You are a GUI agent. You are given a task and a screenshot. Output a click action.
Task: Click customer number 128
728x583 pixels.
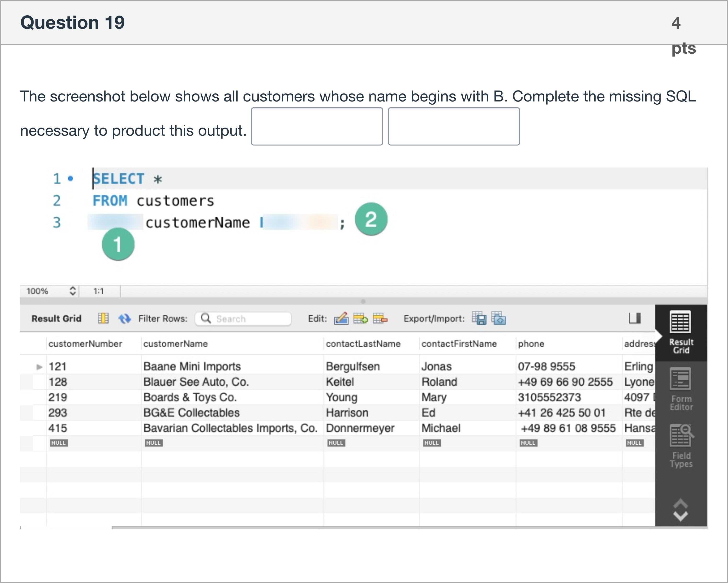click(x=58, y=382)
